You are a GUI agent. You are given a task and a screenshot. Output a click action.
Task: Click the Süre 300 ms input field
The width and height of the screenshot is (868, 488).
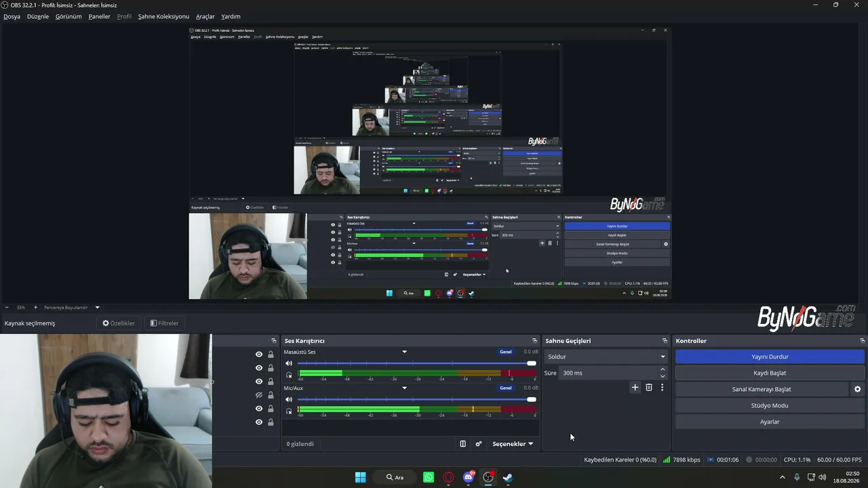(x=608, y=373)
